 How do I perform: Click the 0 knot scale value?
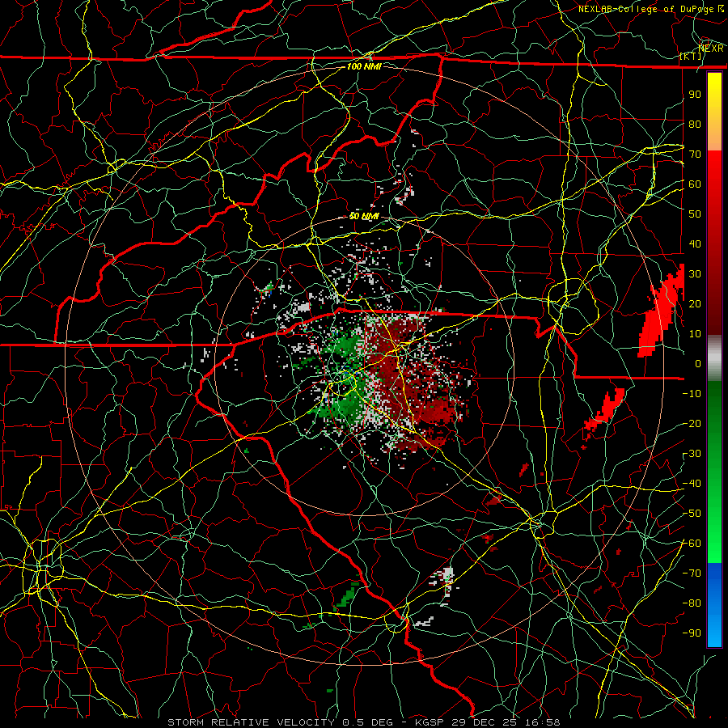click(698, 363)
